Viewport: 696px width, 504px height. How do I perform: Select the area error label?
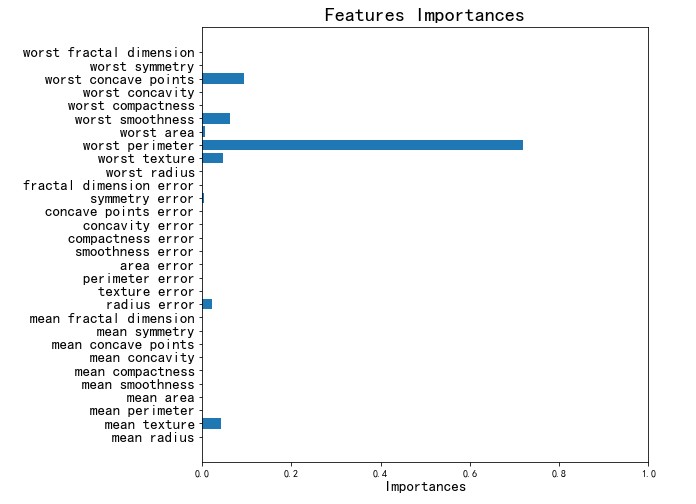coord(157,265)
